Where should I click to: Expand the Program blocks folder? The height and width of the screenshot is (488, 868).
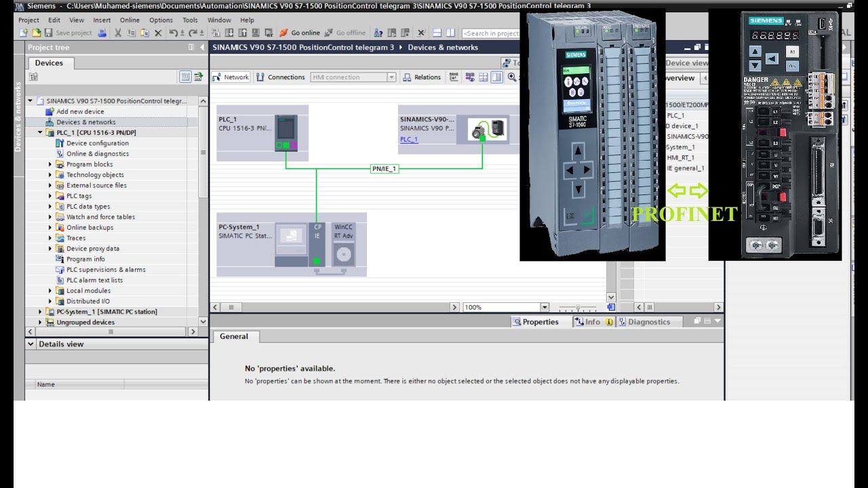50,165
